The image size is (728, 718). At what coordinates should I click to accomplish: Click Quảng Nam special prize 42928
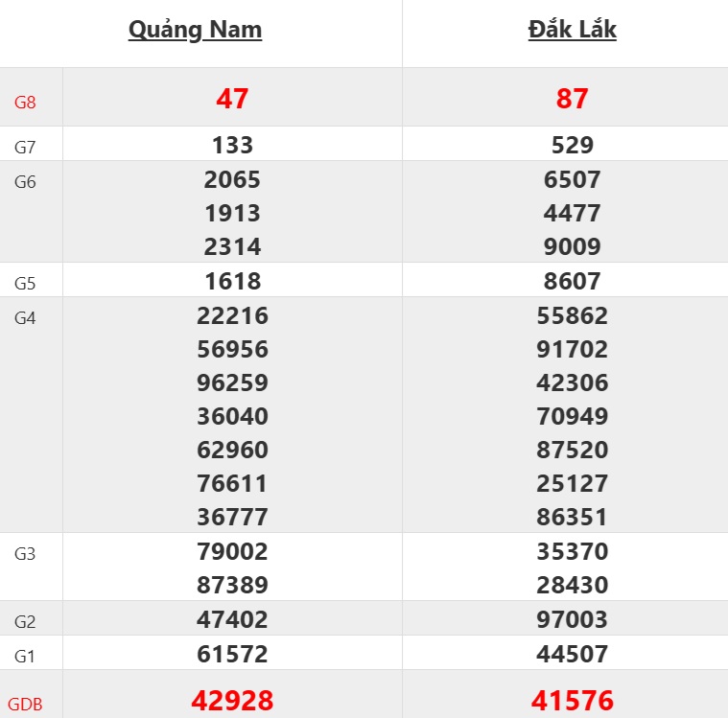232,700
